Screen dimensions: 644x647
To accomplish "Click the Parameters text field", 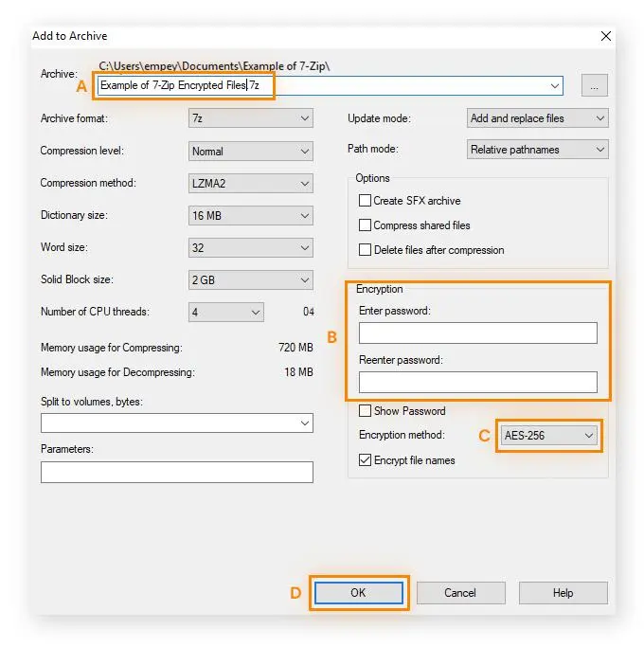I will coord(176,472).
